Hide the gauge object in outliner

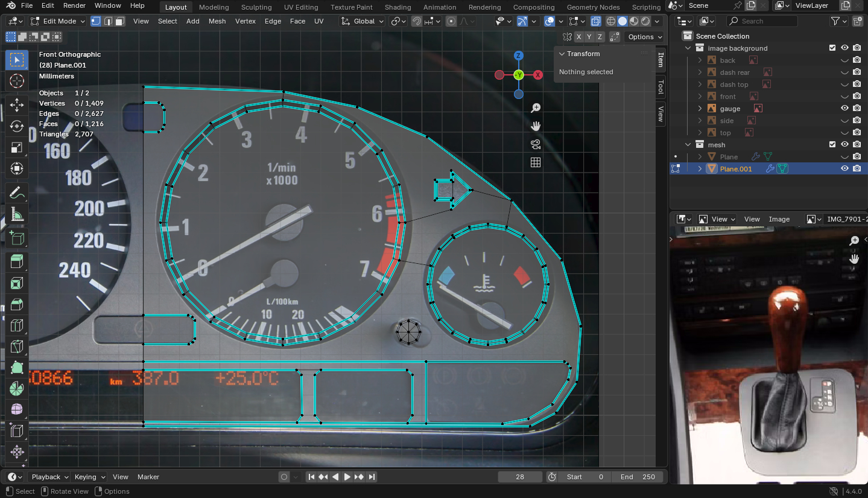click(844, 109)
